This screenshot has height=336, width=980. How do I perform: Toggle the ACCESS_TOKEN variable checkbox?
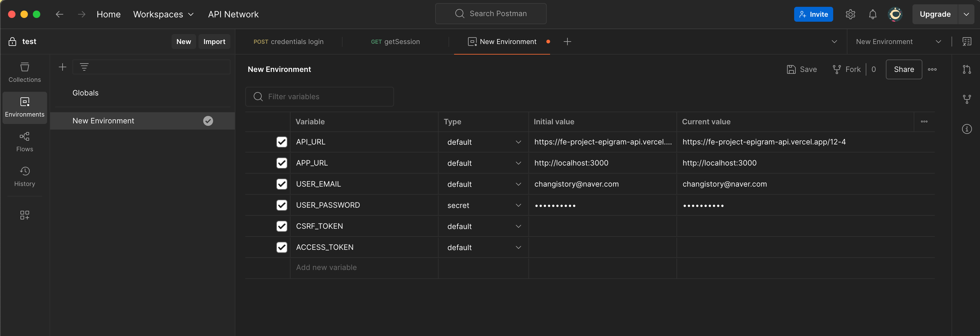tap(282, 247)
